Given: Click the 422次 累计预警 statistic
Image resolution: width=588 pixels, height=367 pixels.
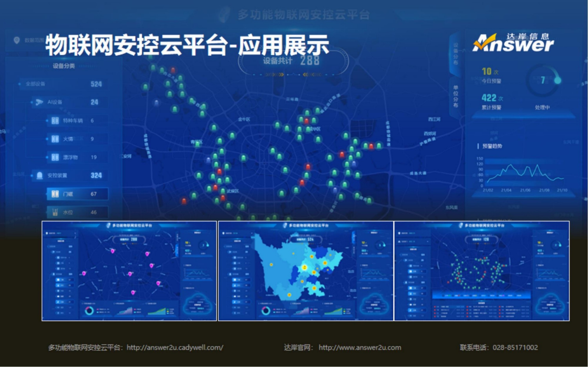Looking at the screenshot, I should pos(492,102).
